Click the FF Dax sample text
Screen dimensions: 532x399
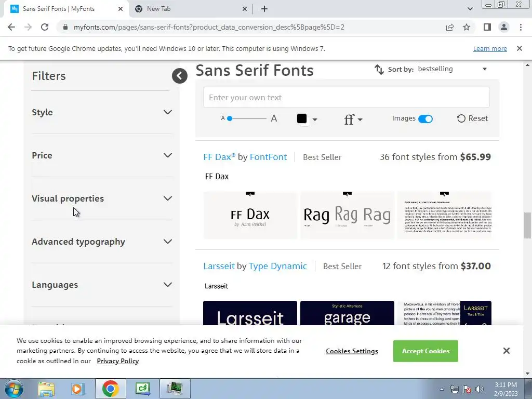pos(217,177)
